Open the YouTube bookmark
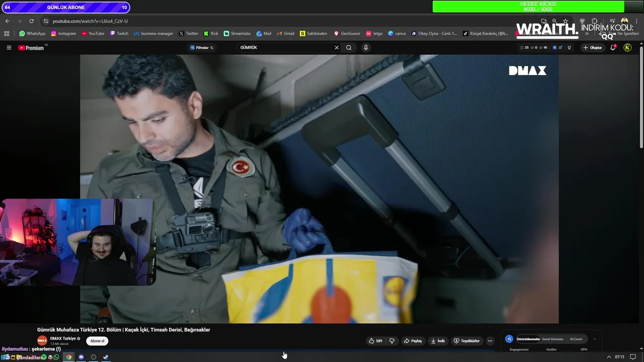Screen dimensions: 644x362 click(93, 34)
